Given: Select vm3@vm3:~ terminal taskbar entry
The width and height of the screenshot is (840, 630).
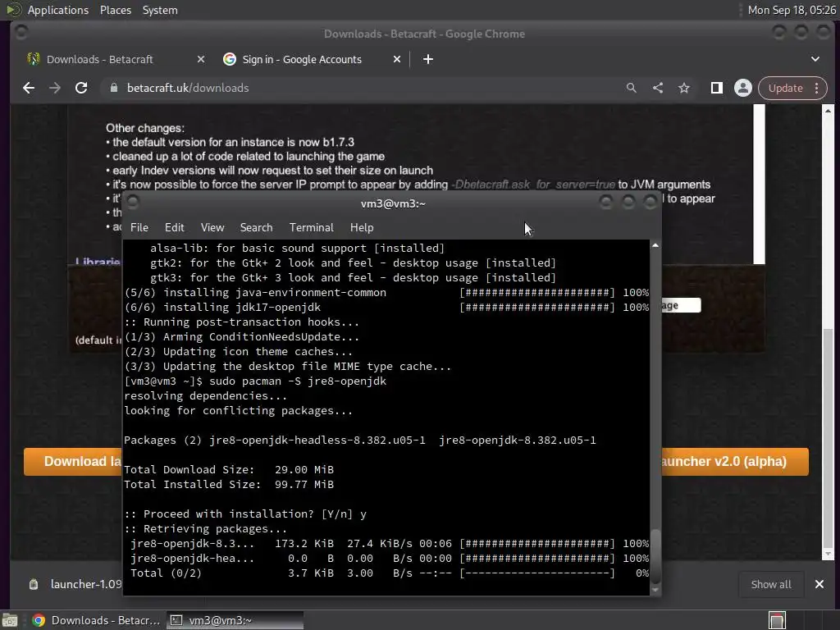Looking at the screenshot, I should (235, 620).
